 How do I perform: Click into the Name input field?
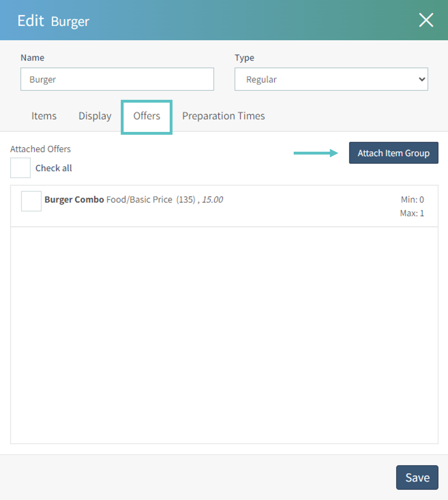click(x=117, y=79)
